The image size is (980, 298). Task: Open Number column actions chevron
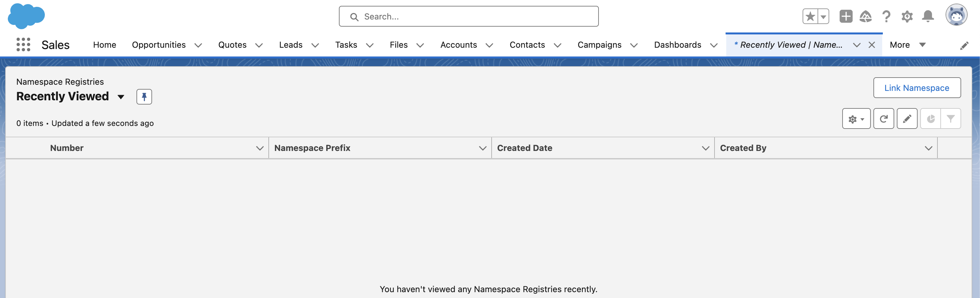(260, 148)
